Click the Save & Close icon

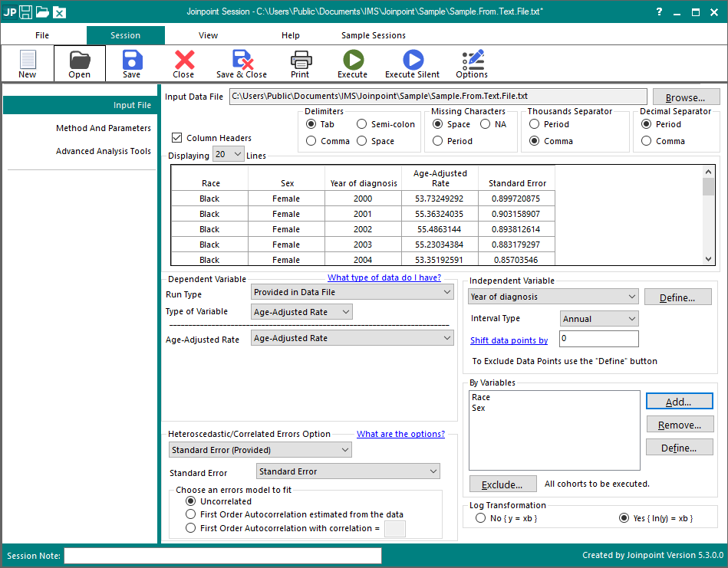[x=242, y=63]
